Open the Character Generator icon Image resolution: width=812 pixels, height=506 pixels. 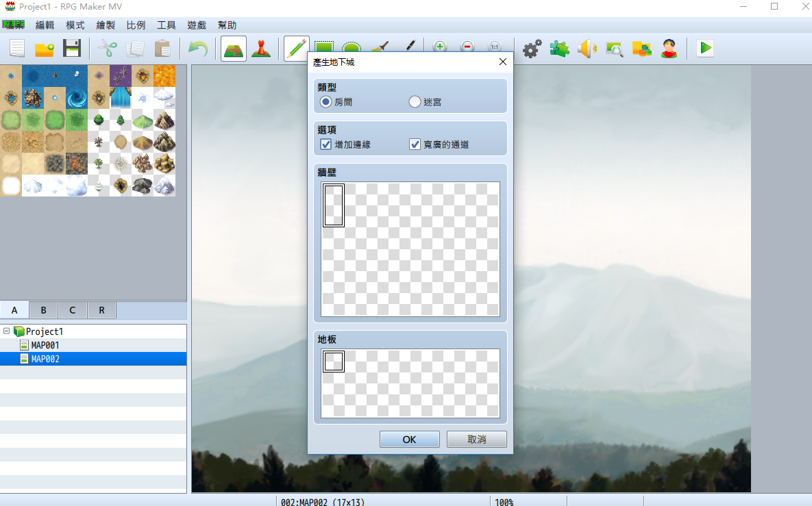tap(669, 49)
